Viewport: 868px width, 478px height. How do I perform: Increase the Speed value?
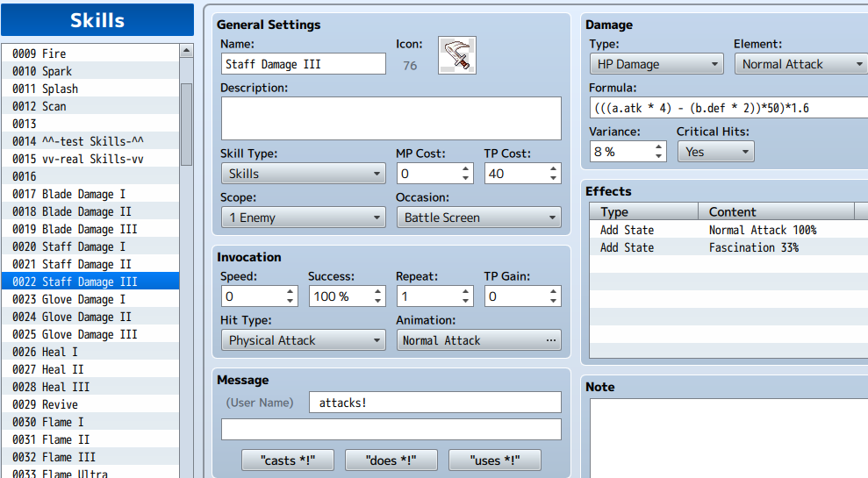pyautogui.click(x=291, y=291)
